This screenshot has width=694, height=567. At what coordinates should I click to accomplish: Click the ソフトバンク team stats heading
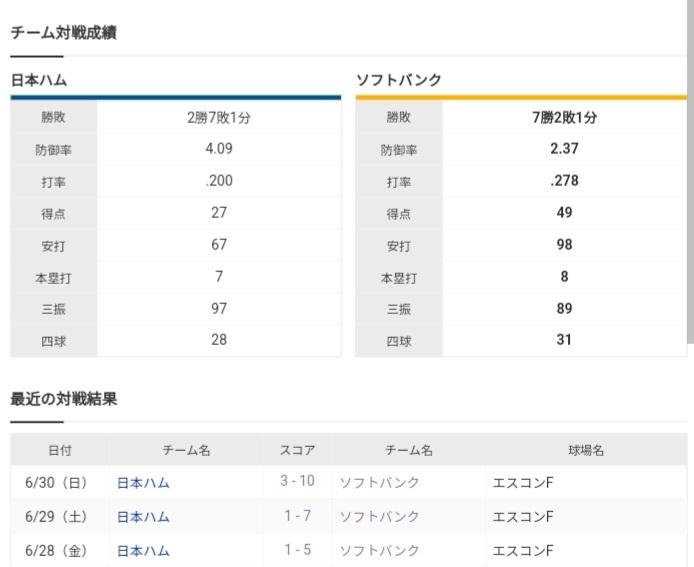pyautogui.click(x=399, y=80)
